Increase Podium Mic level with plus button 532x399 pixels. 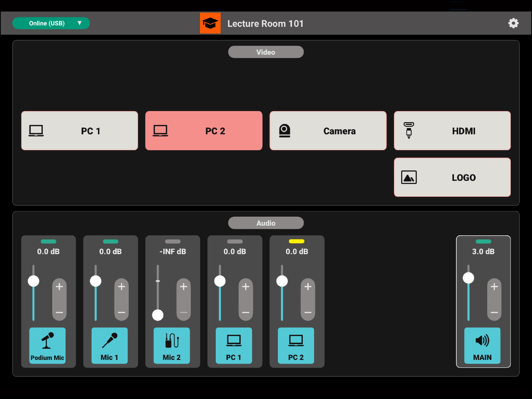tap(59, 287)
